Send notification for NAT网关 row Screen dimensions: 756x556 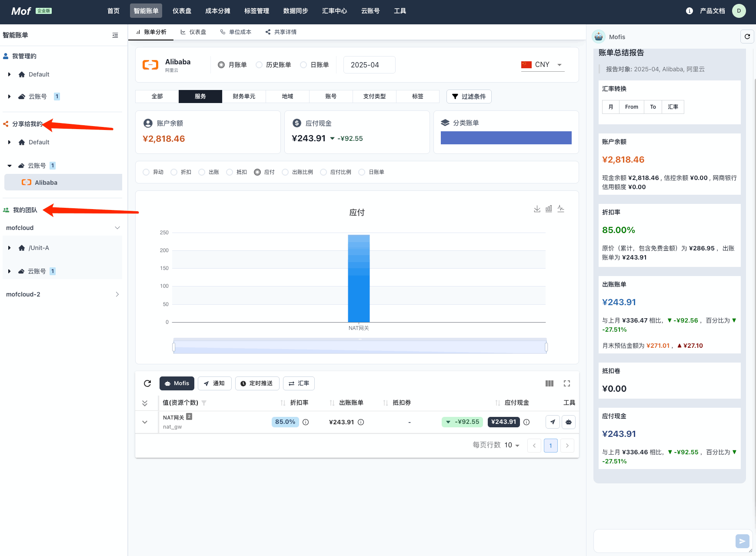[x=553, y=422]
